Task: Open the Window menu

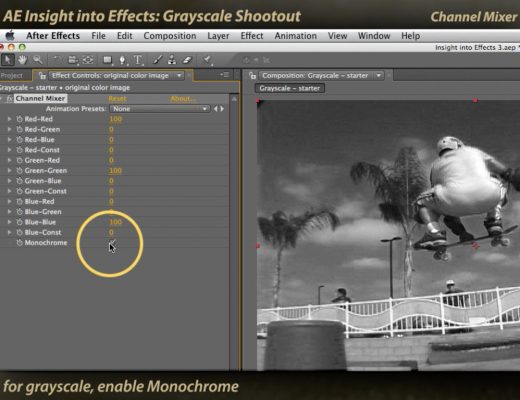Action: [x=374, y=36]
